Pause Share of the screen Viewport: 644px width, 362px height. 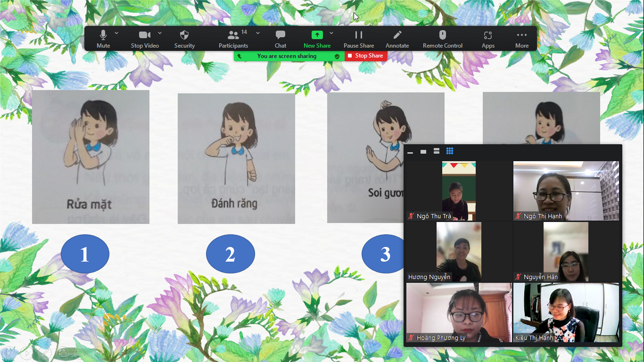pos(358,39)
